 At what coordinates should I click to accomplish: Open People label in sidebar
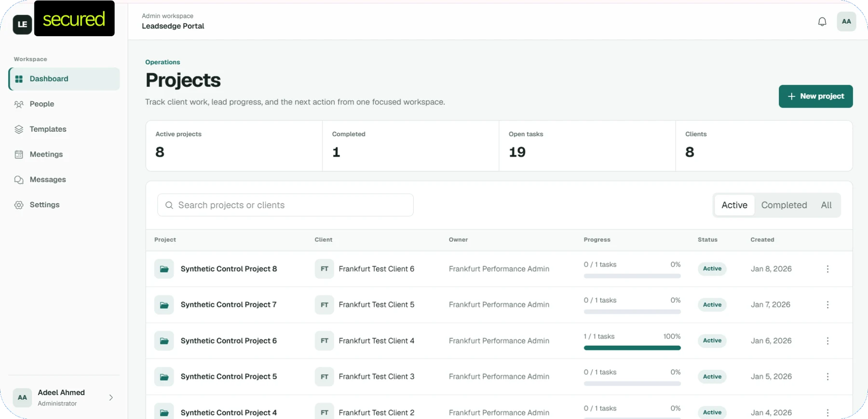[x=42, y=104]
